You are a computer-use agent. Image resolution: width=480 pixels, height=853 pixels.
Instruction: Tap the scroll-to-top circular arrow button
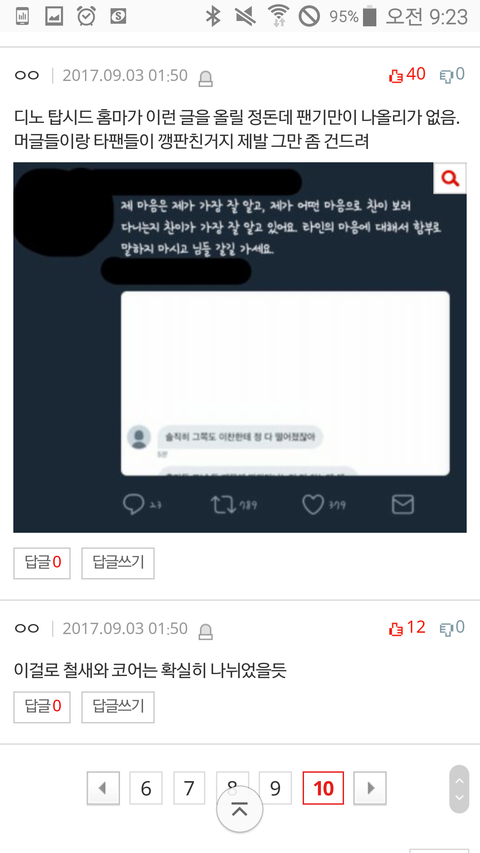239,809
